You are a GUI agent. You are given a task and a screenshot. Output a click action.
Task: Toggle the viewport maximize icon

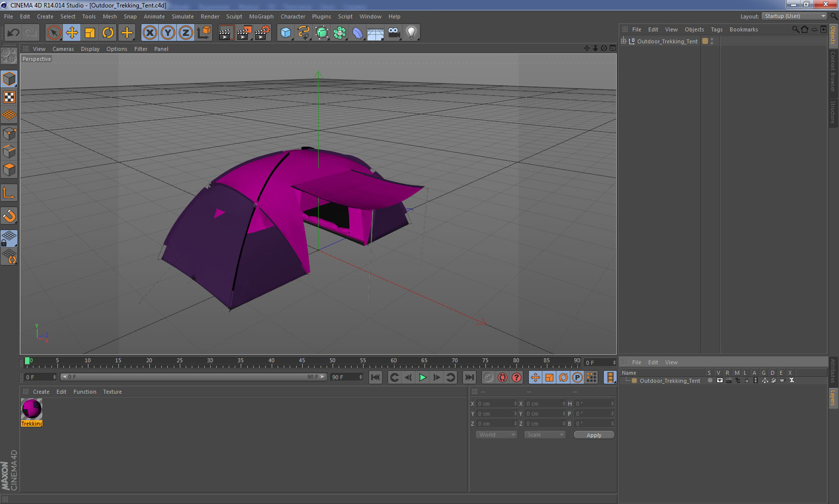(613, 48)
